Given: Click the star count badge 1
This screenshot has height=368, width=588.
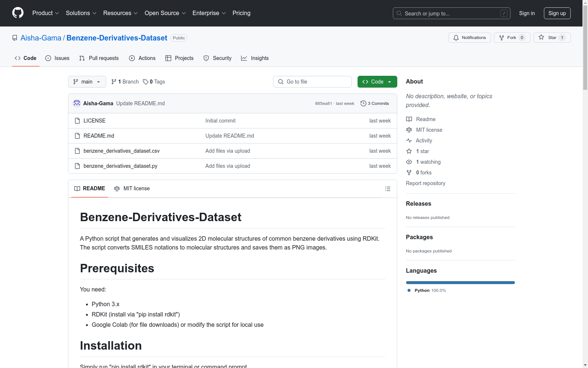Looking at the screenshot, I should pos(562,38).
